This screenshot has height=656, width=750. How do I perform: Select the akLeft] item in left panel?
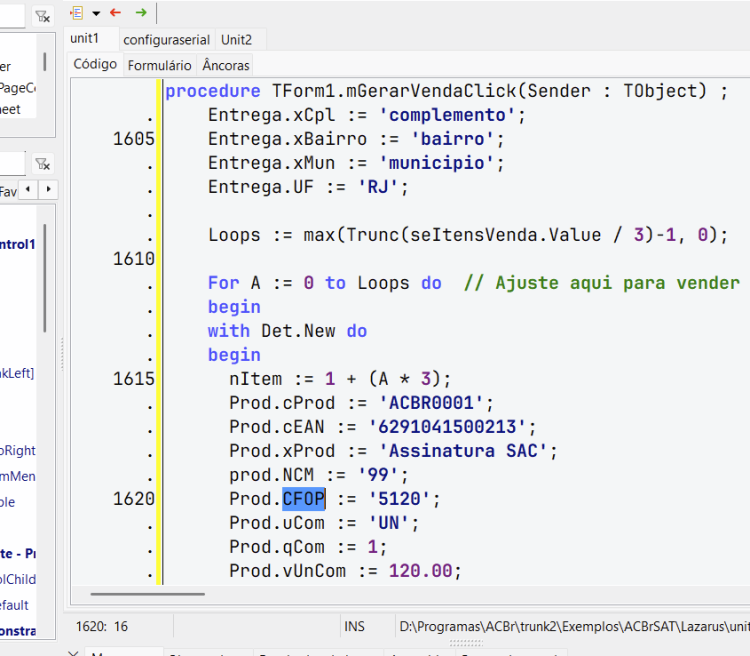pyautogui.click(x=17, y=373)
